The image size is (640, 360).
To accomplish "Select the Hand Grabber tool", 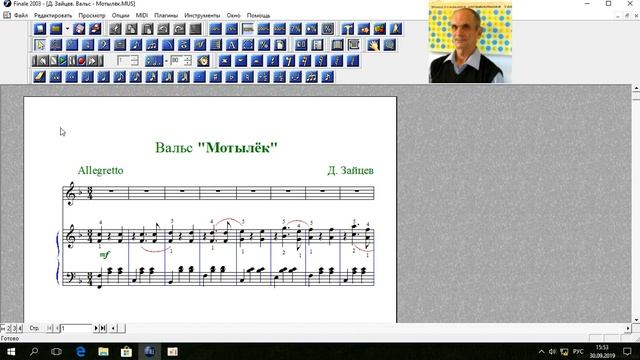I will (x=373, y=44).
